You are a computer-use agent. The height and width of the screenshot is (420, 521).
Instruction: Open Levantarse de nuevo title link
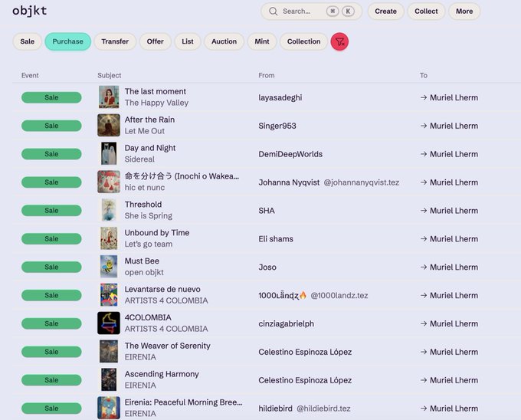[x=162, y=289]
